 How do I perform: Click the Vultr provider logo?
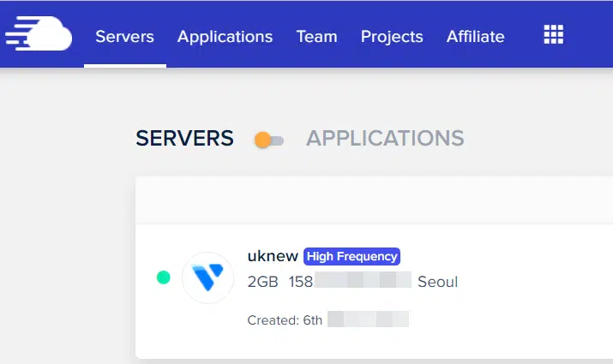point(208,277)
